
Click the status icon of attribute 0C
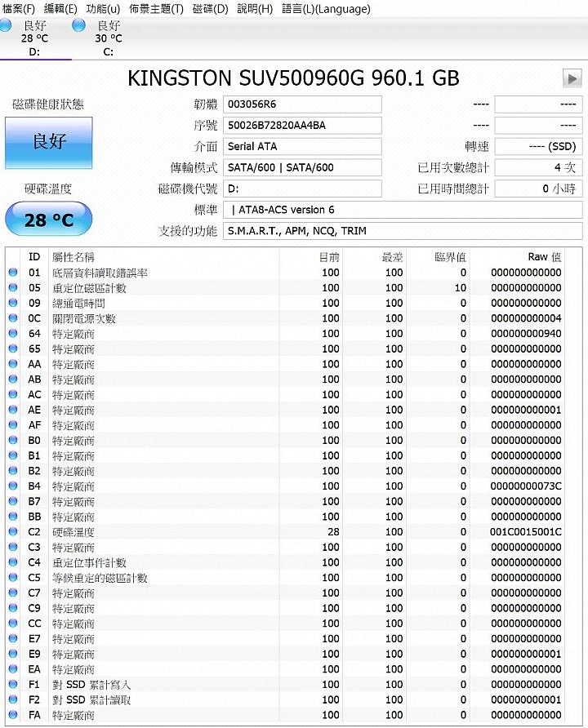13,318
